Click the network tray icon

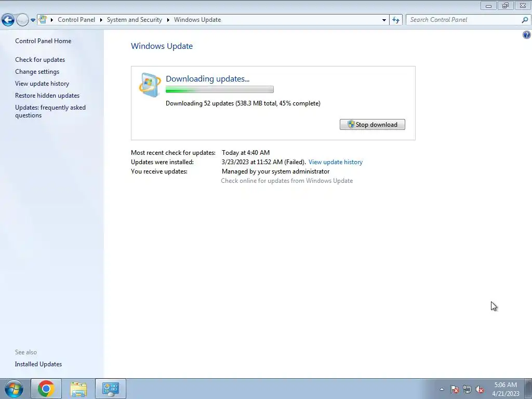pyautogui.click(x=467, y=389)
